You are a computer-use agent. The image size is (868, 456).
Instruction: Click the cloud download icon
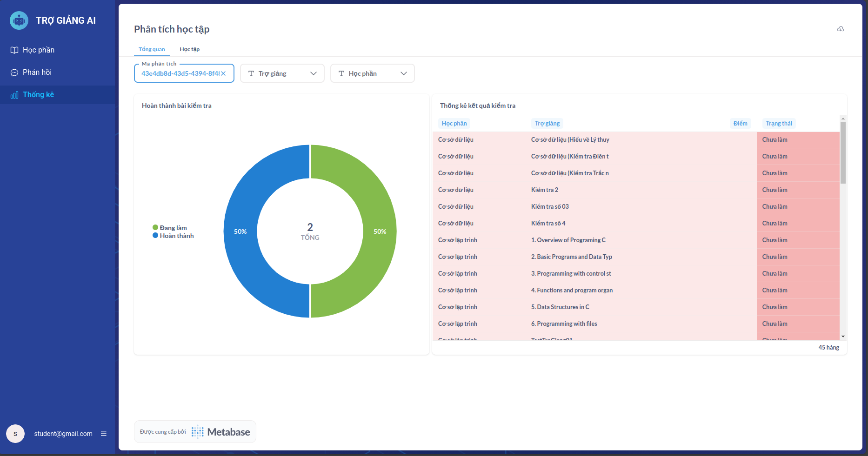(841, 29)
